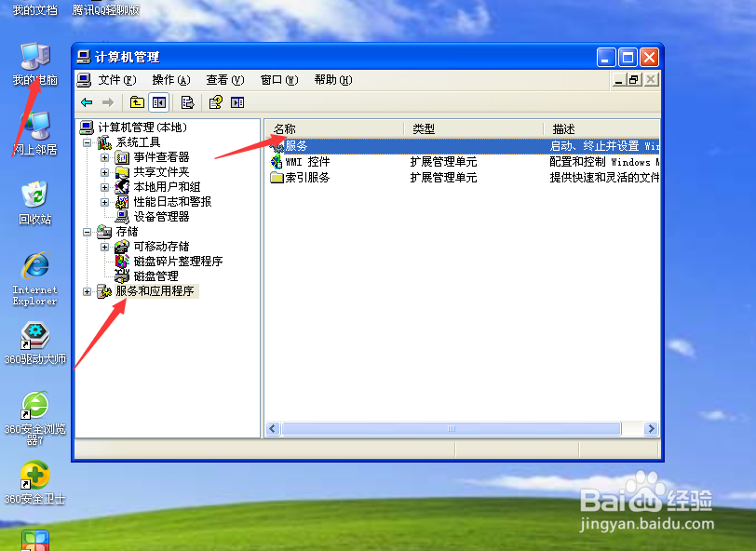This screenshot has width=756, height=551.
Task: Click the last toolbar icon after Help
Action: (237, 102)
